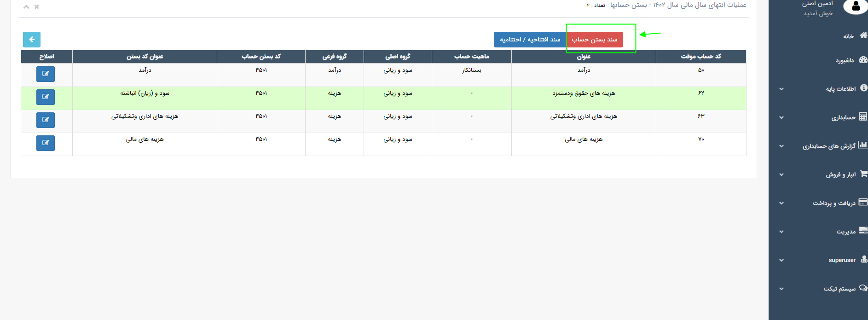868x320 pixels.
Task: Click the سند بستن حساب red button
Action: tap(594, 40)
